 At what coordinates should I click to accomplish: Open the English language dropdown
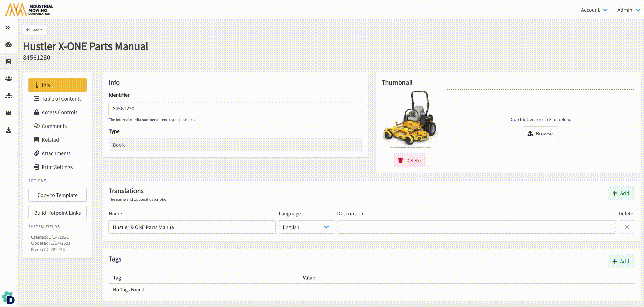(x=306, y=227)
